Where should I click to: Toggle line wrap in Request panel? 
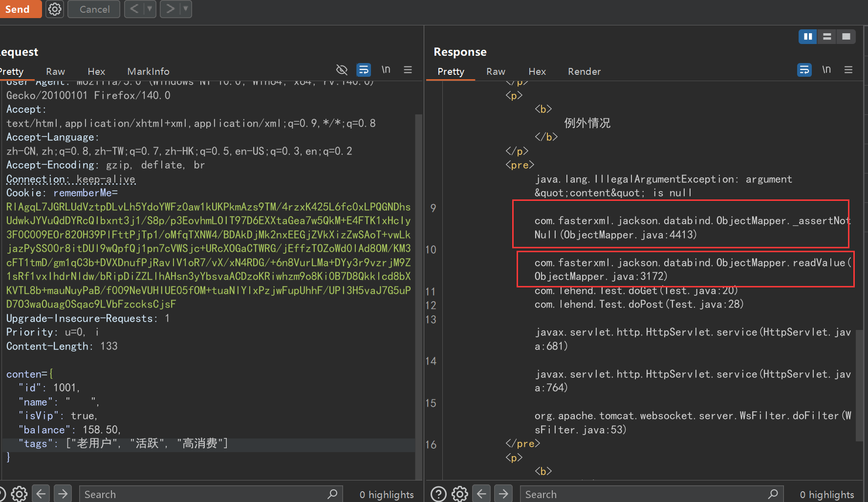pyautogui.click(x=364, y=70)
